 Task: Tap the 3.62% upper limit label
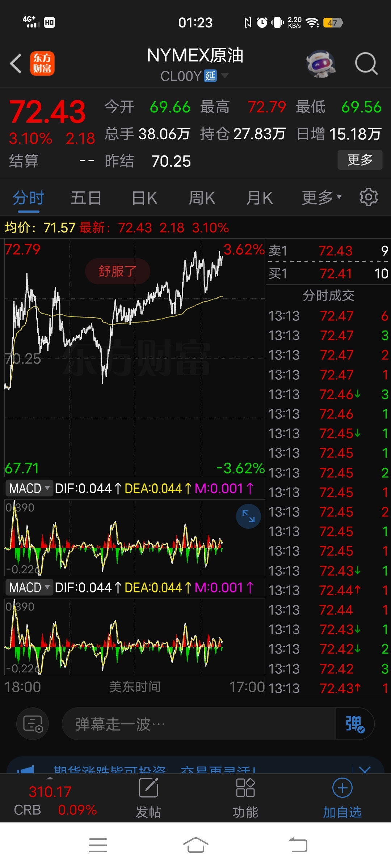click(x=244, y=250)
